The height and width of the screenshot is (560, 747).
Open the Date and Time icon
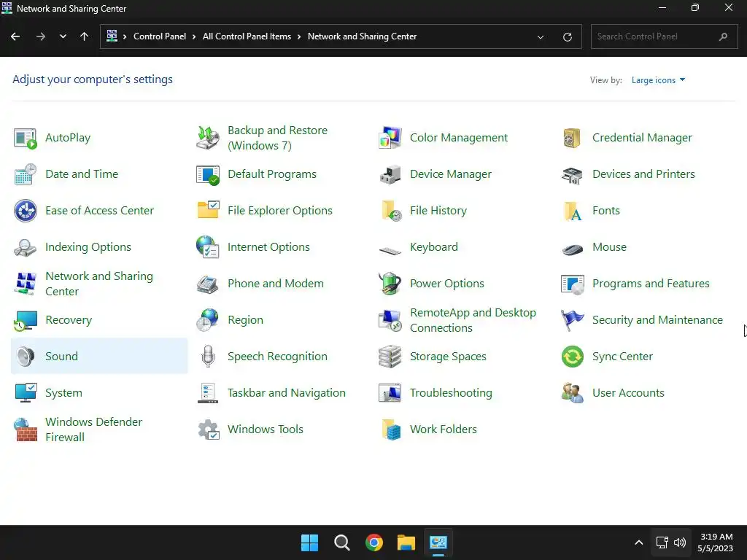tap(26, 174)
